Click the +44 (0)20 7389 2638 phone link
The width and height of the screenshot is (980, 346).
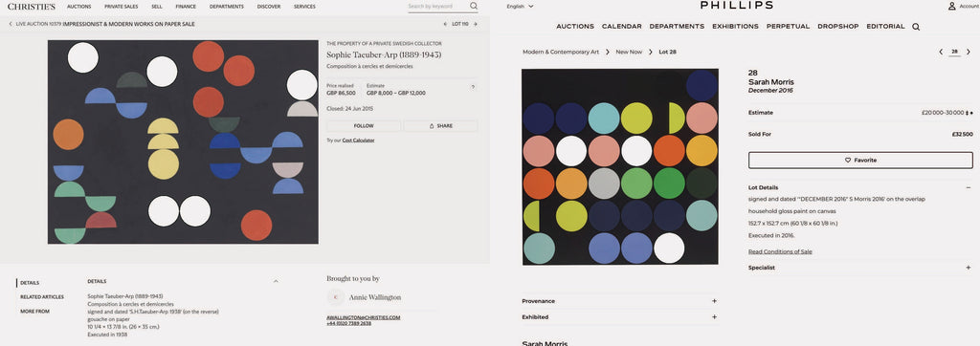[x=349, y=323]
